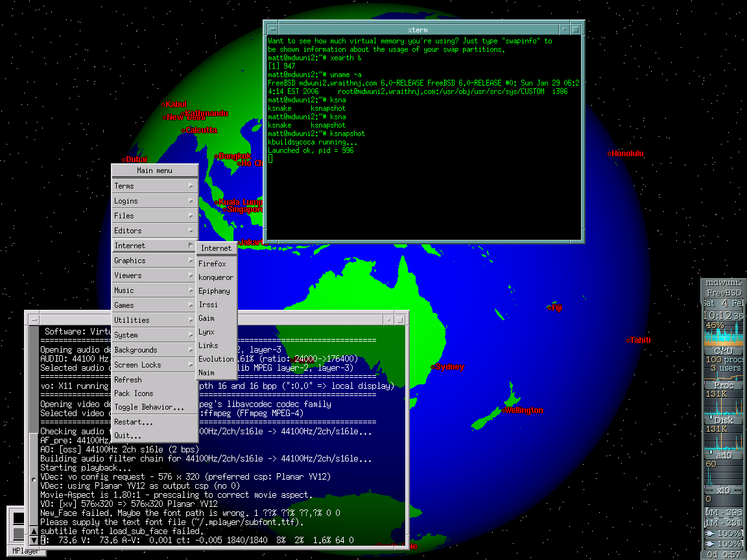Expand the Utilities submenu

click(154, 320)
